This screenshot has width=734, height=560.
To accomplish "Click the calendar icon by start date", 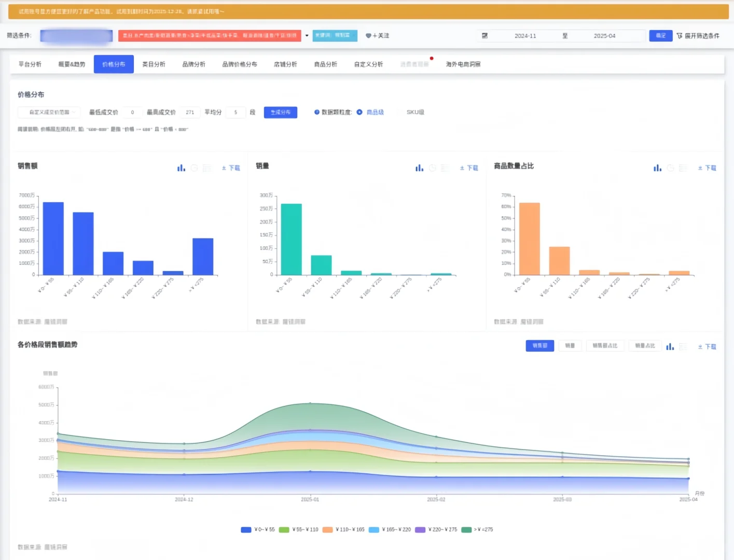I will tap(484, 36).
